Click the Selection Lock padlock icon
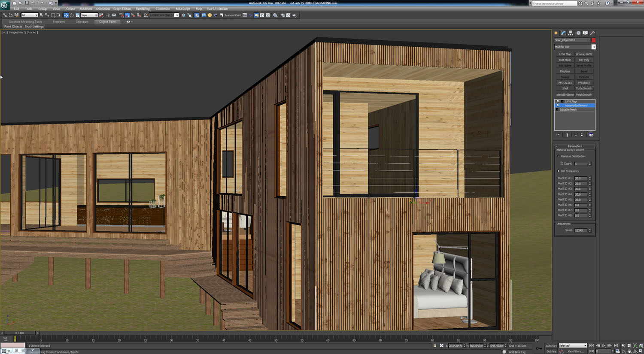 (434, 346)
